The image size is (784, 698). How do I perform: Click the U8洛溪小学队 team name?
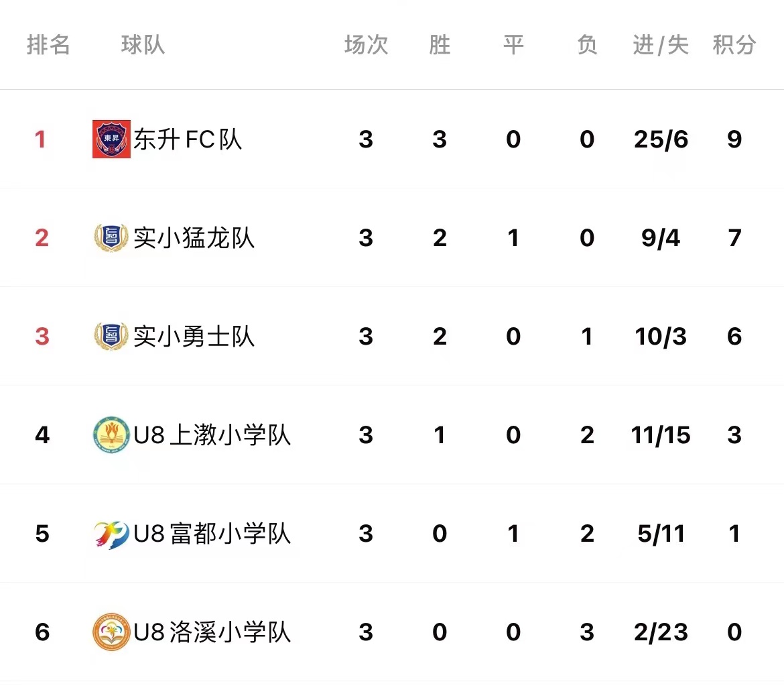(x=212, y=632)
